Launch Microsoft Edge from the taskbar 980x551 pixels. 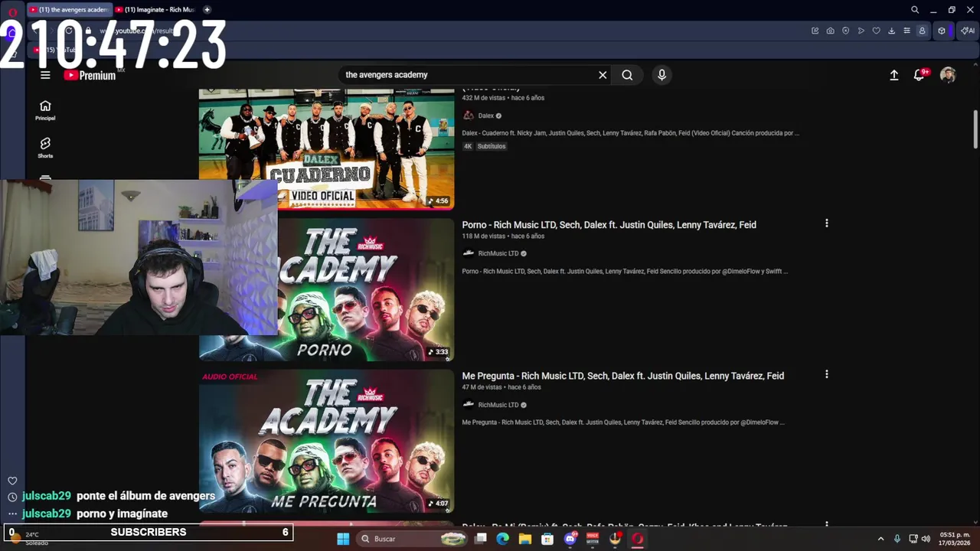tap(502, 539)
